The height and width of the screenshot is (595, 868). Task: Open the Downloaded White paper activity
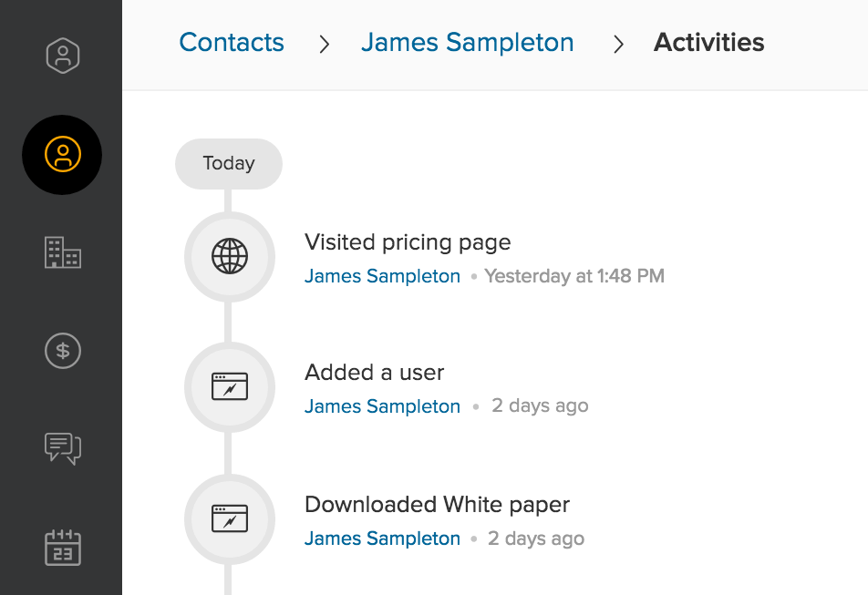[437, 504]
